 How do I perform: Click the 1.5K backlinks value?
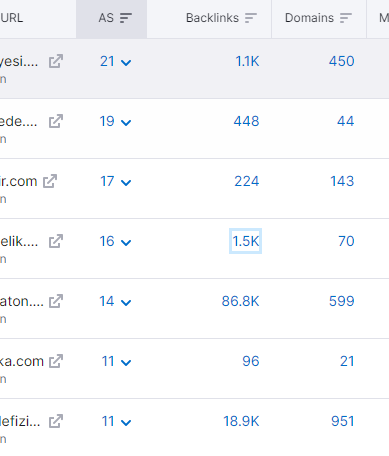tap(246, 241)
